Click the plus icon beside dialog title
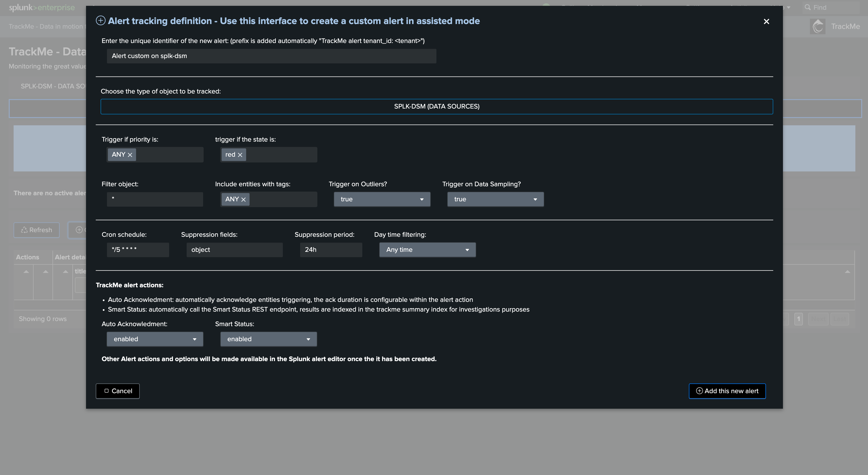Viewport: 868px width, 475px height. pyautogui.click(x=100, y=21)
